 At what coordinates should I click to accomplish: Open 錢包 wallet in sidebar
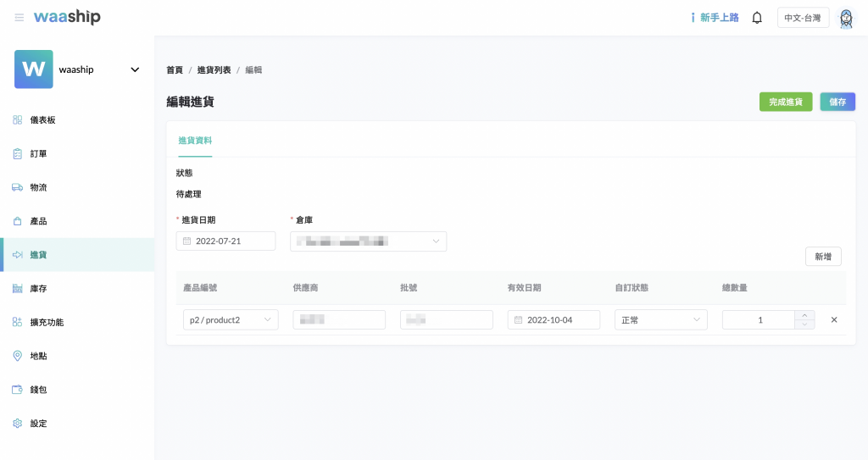coord(38,390)
